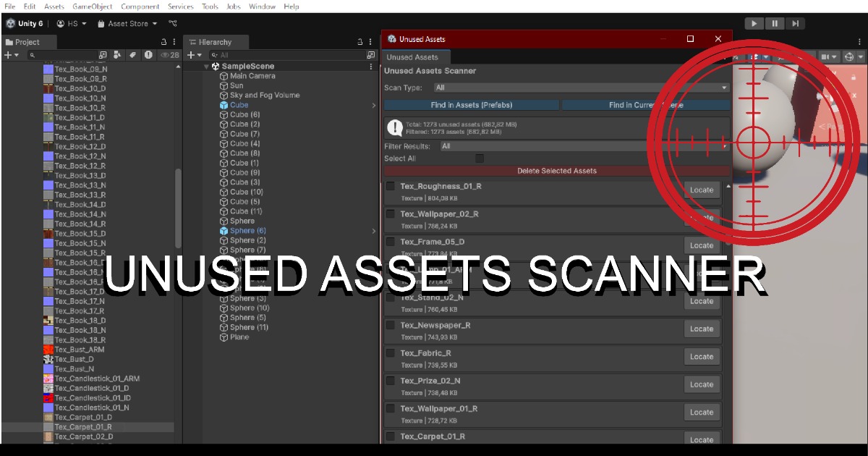Switch to the Hierarchy tab
This screenshot has height=456, width=868.
216,42
